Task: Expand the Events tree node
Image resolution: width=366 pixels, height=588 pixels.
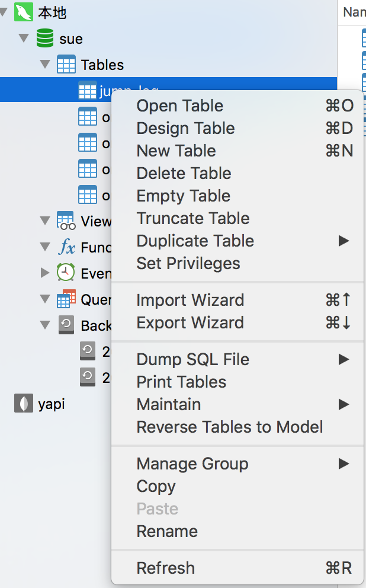Action: (45, 273)
